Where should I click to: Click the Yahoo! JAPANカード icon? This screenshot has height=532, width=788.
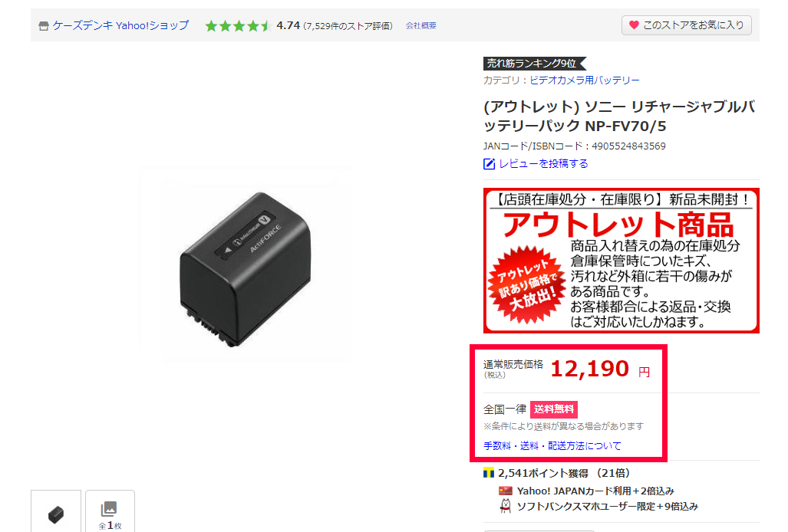505,491
